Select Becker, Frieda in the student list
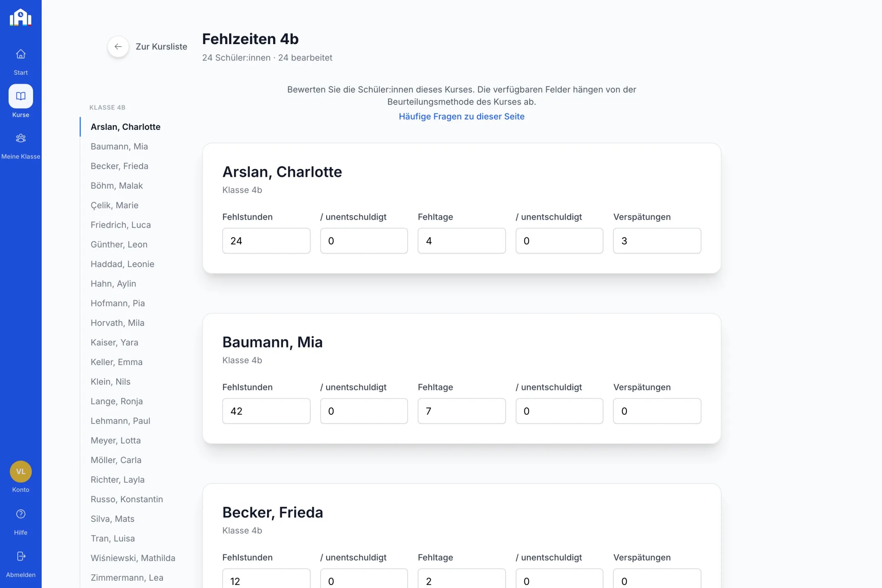The width and height of the screenshot is (882, 588). click(119, 166)
